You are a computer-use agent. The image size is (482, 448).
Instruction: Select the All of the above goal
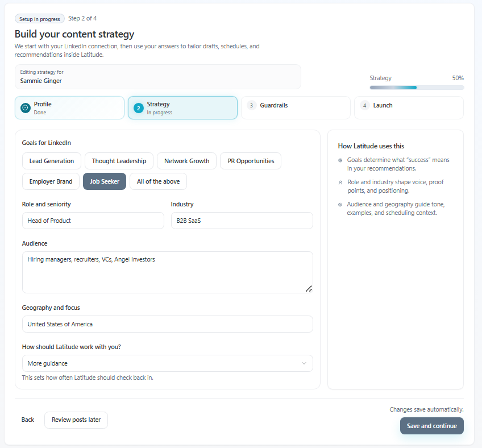coord(158,181)
